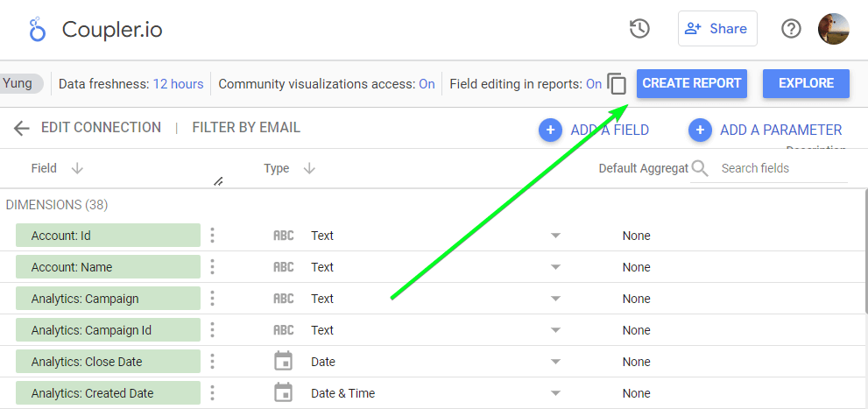This screenshot has width=868, height=409.
Task: Click the CREATE REPORT button
Action: coord(691,83)
